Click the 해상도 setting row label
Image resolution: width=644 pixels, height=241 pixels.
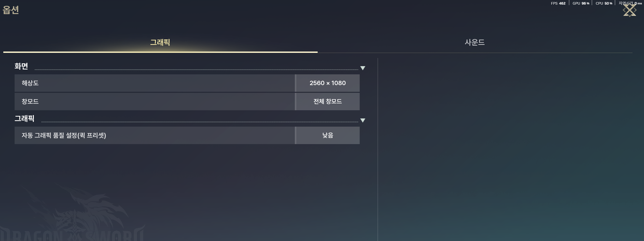(x=30, y=83)
